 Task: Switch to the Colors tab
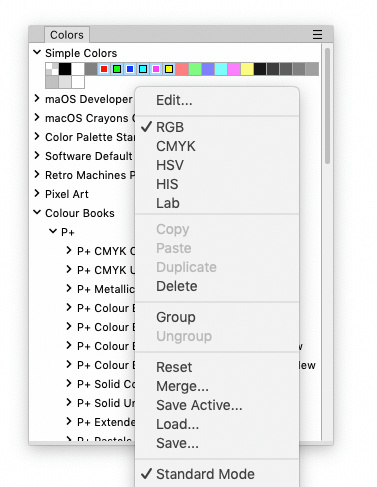[x=67, y=35]
